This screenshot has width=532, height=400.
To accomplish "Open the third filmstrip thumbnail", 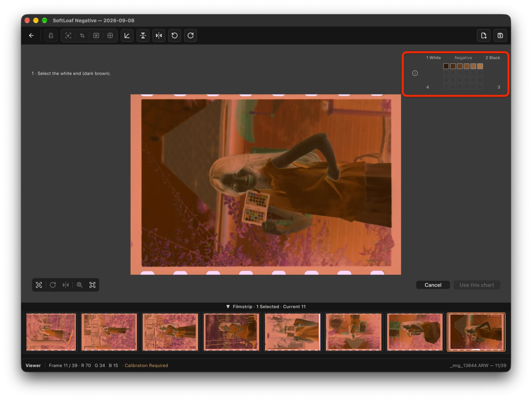I will (170, 332).
